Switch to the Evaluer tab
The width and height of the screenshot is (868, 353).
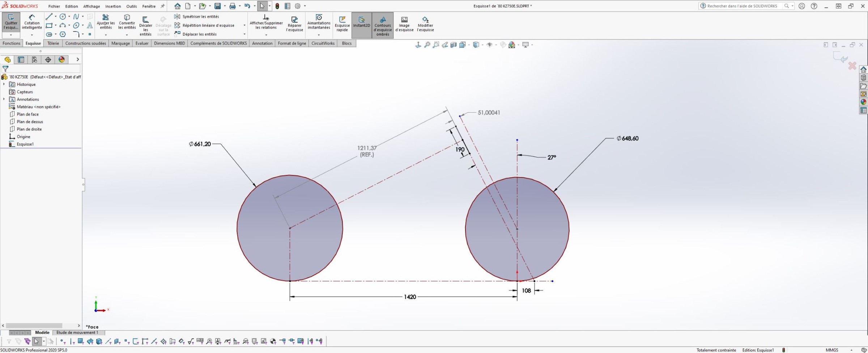pyautogui.click(x=142, y=43)
